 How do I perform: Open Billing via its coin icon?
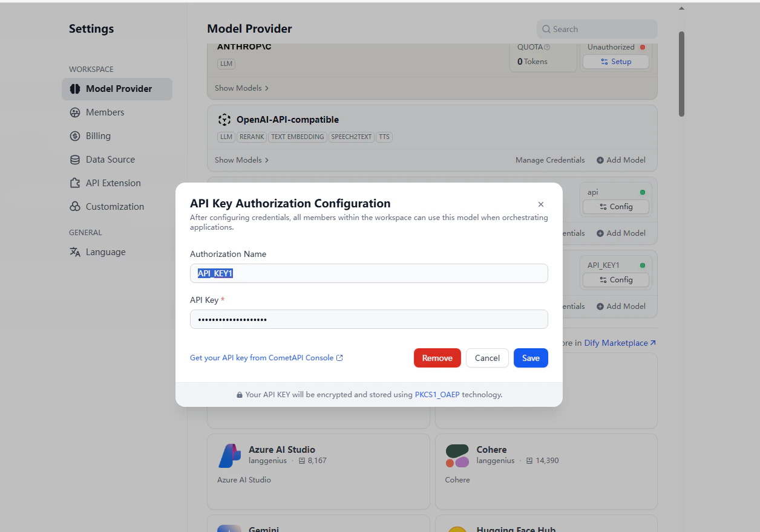pyautogui.click(x=74, y=135)
